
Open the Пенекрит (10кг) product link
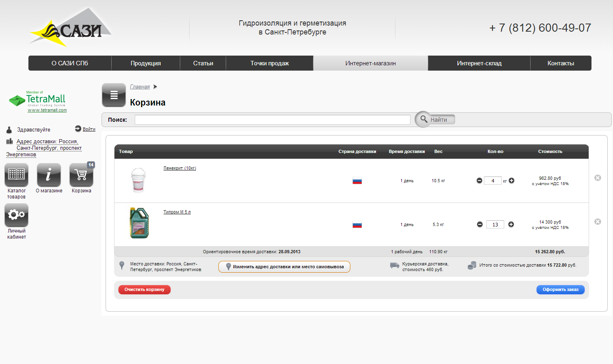180,168
